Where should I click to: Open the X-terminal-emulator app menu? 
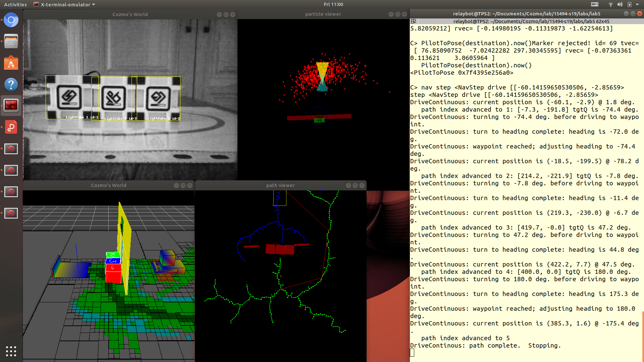click(65, 4)
